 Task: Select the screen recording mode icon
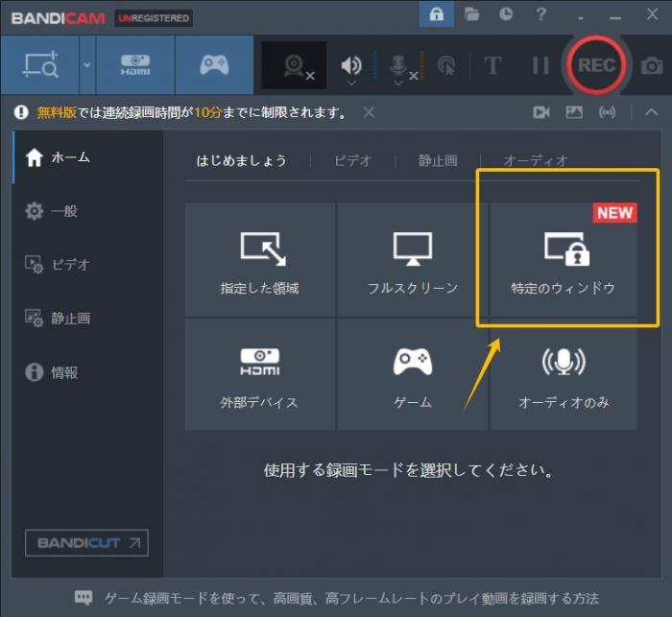point(40,64)
